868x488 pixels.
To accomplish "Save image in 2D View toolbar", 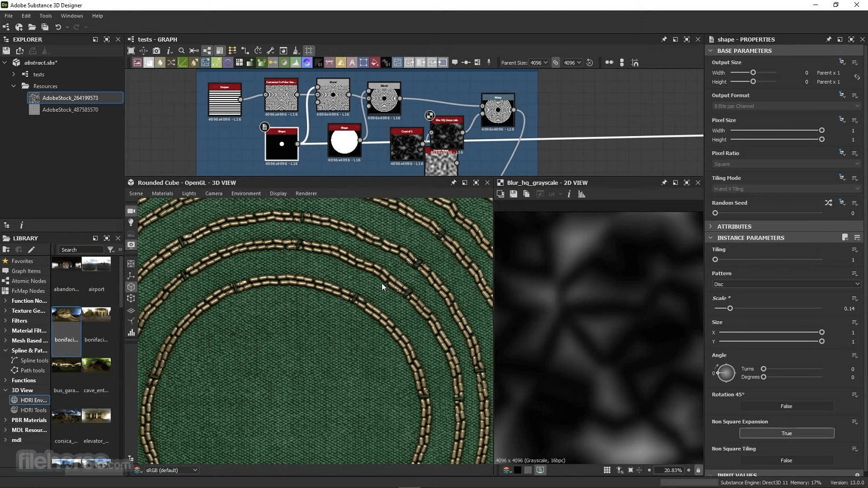I will coord(513,194).
